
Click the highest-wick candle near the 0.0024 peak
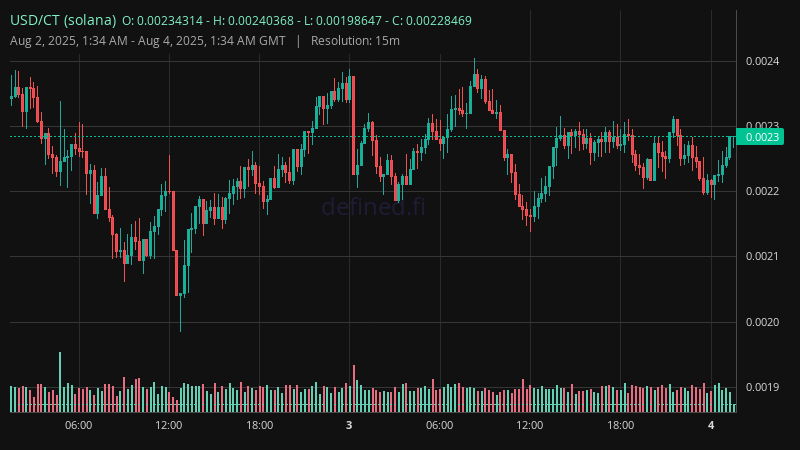tap(474, 73)
